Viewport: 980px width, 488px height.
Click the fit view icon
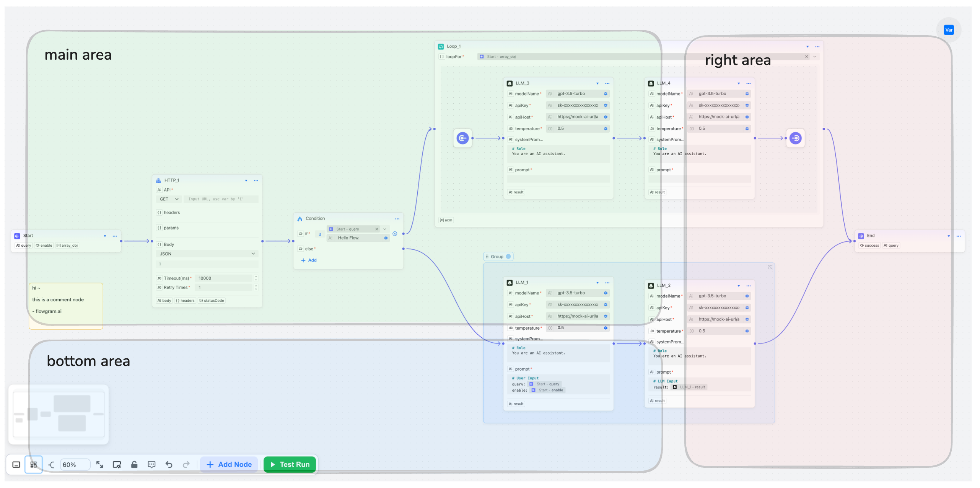[x=100, y=464]
